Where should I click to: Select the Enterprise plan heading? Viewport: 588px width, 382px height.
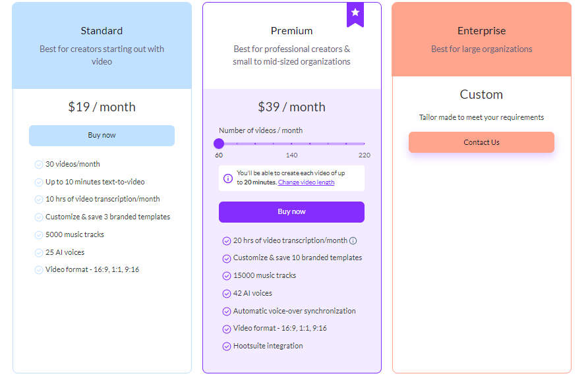click(481, 31)
